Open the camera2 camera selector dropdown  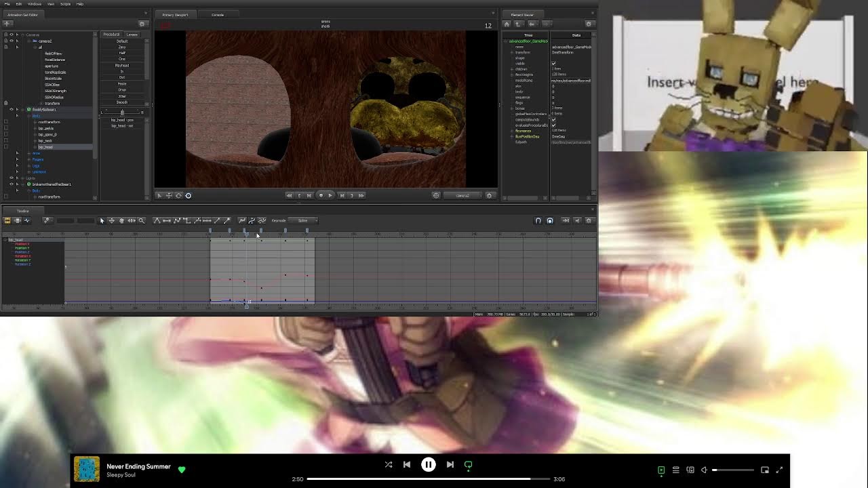(x=462, y=195)
